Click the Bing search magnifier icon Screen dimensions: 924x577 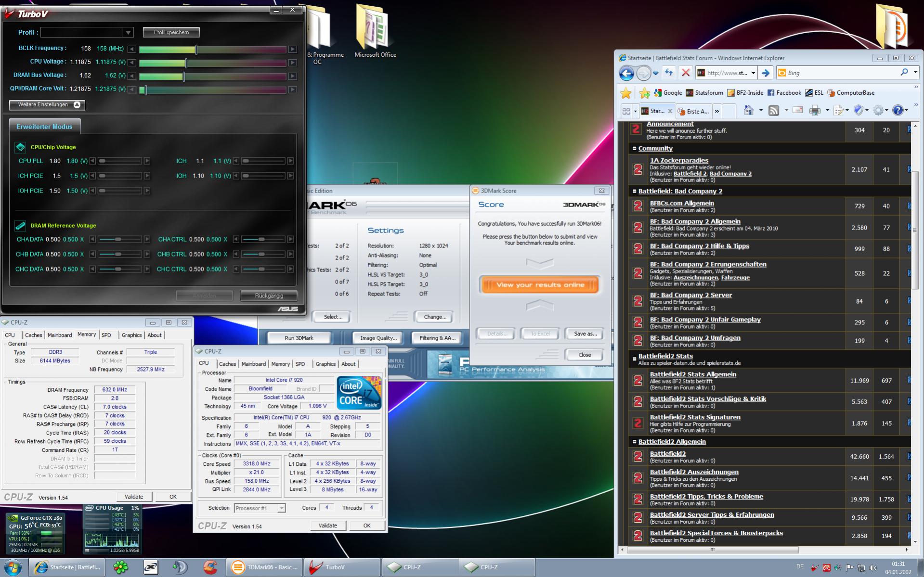click(x=904, y=73)
